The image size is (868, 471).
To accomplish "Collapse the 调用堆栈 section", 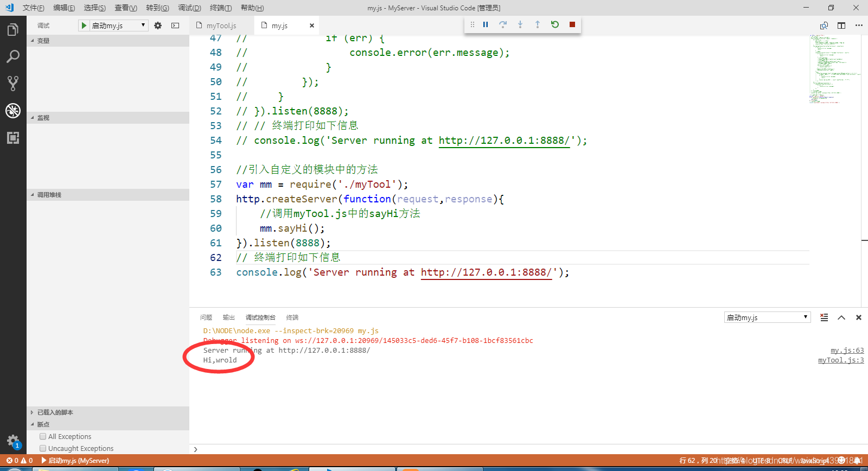I will [108, 195].
